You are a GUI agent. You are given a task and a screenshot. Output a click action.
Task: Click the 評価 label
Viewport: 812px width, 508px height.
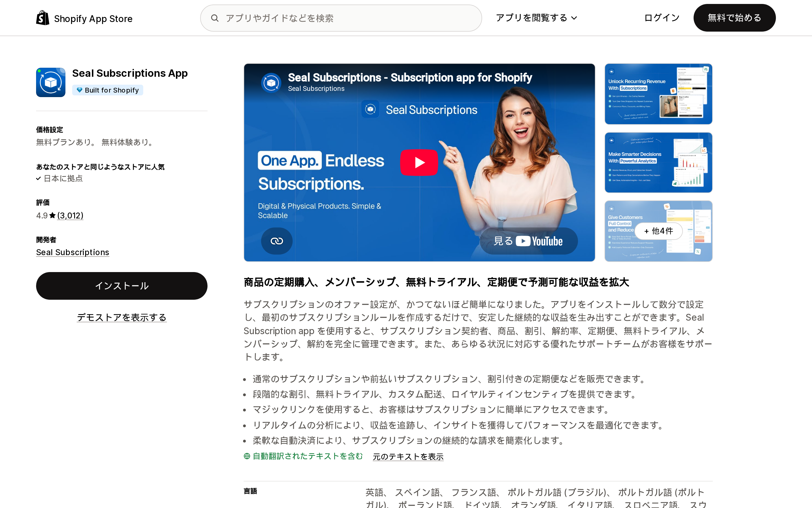pos(43,203)
